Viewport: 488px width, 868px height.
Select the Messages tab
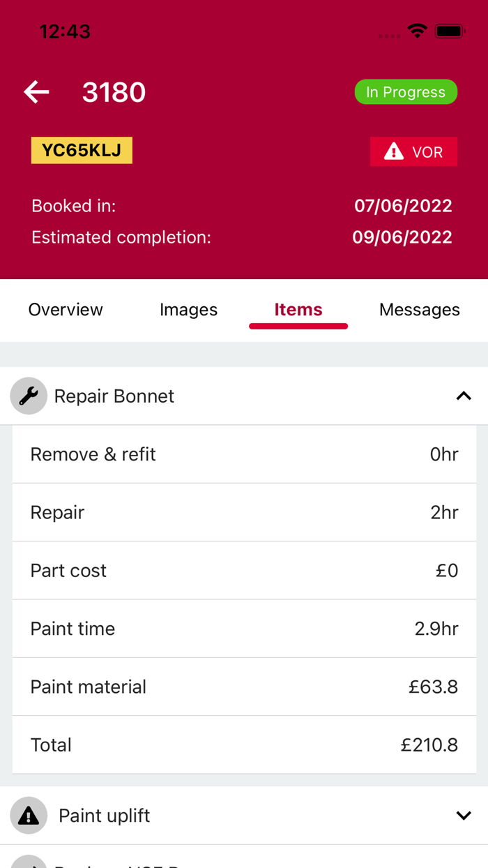419,309
